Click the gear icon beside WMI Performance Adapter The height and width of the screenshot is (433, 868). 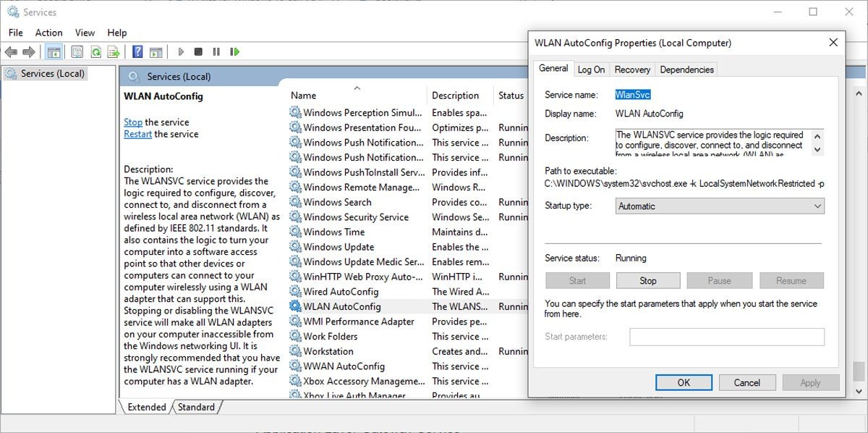295,321
